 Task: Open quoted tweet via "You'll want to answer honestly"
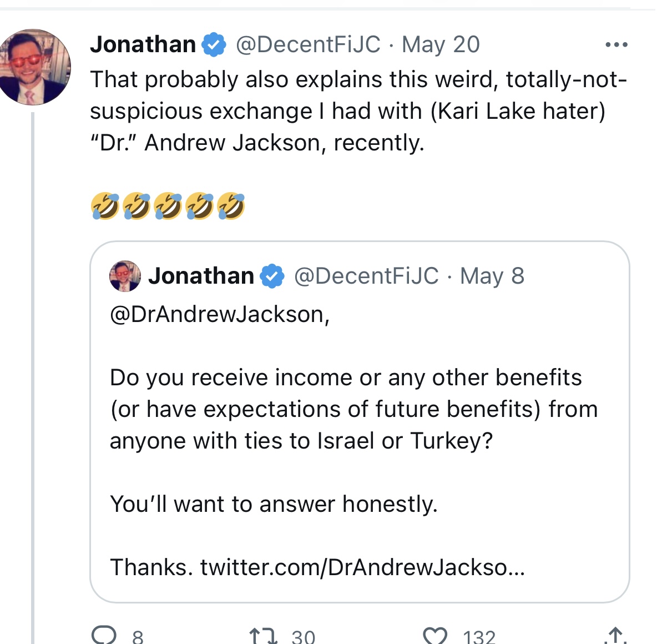274,504
